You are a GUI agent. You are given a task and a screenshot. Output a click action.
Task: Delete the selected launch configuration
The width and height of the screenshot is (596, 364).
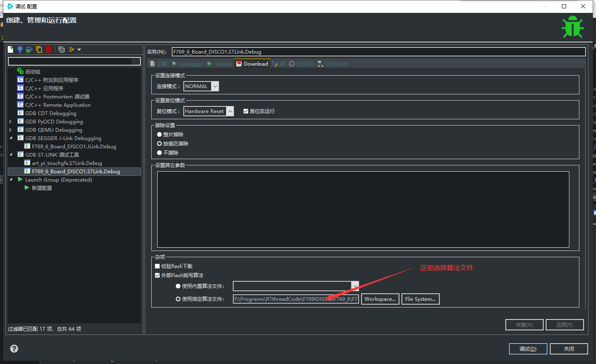[49, 49]
